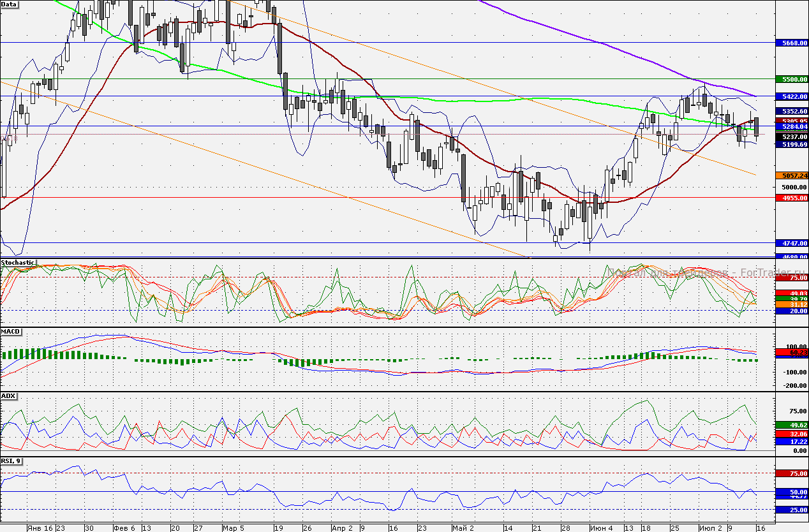
Task: Select the Мар 5 date on time axis
Action: (x=233, y=528)
